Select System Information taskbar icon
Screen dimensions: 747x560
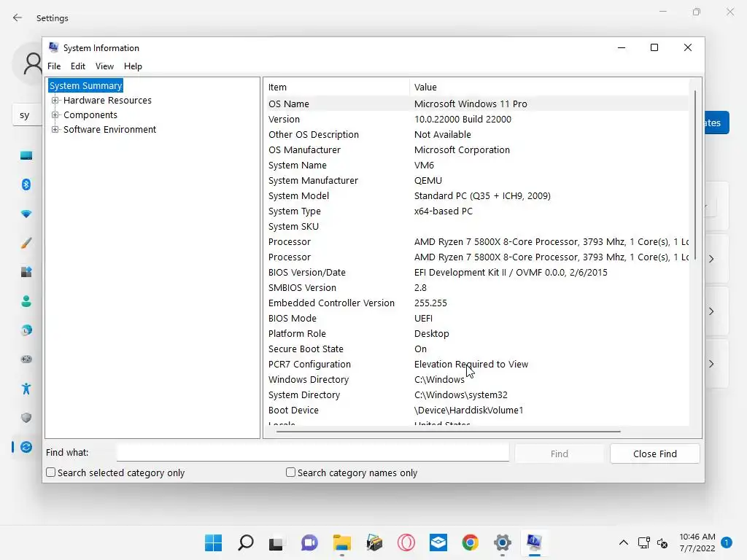point(535,542)
